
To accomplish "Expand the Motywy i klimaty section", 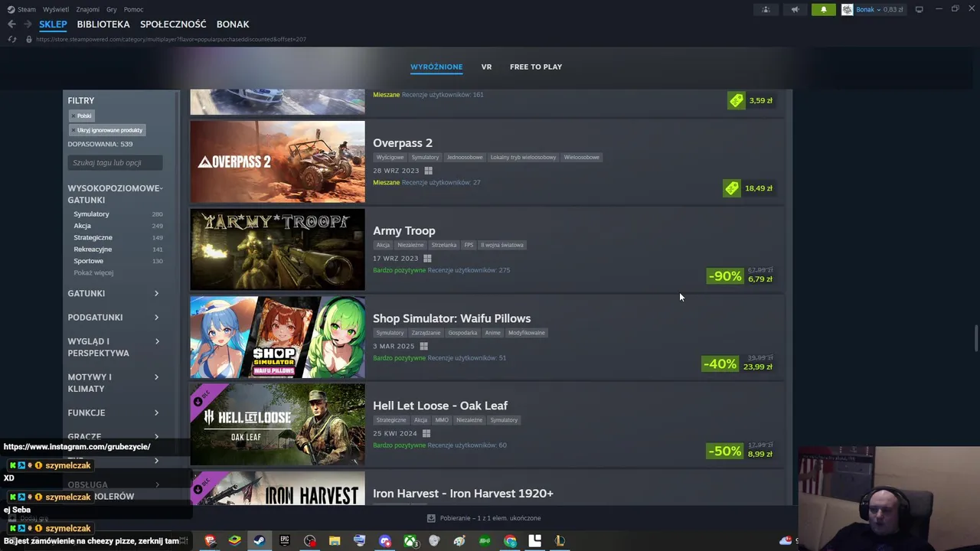I will (x=113, y=383).
